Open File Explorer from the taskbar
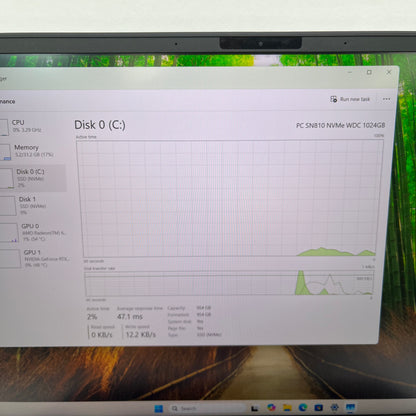Viewport: 416px width, 416px height. coord(287,407)
